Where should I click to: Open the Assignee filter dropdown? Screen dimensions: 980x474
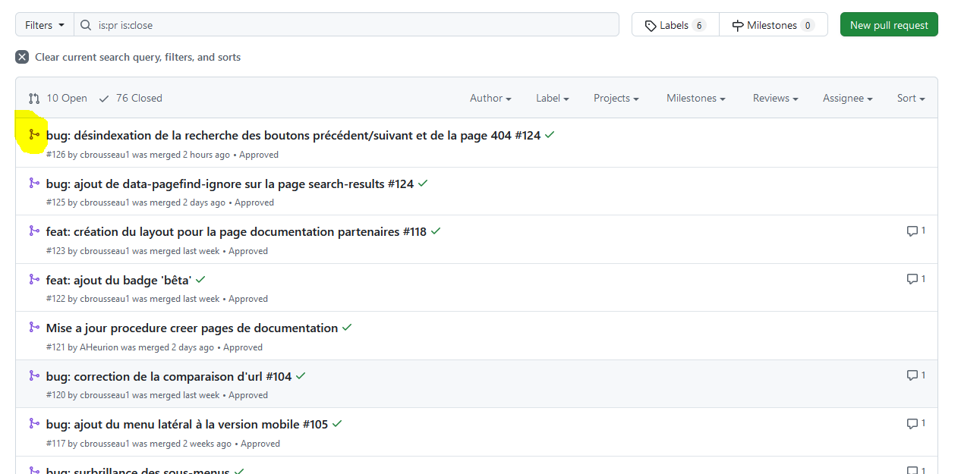[847, 98]
